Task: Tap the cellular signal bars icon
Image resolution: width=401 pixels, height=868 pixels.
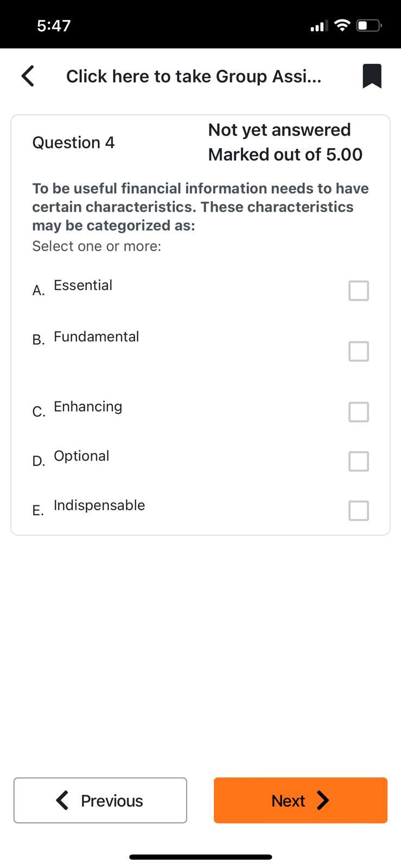Action: click(319, 25)
